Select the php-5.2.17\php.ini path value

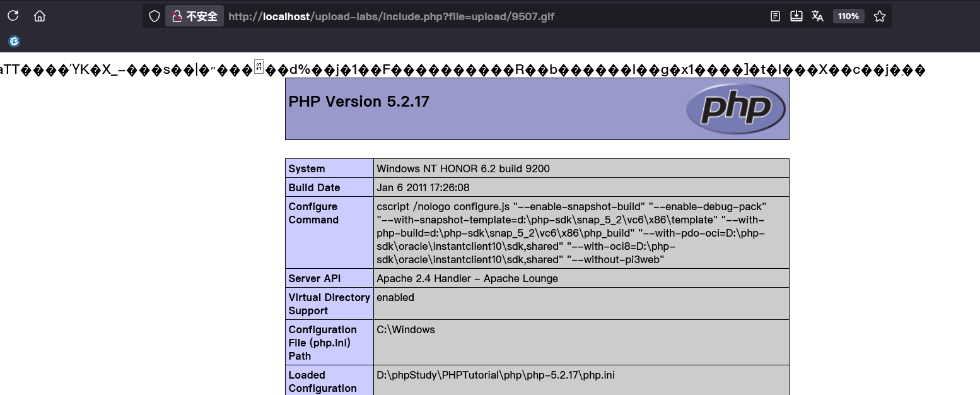click(496, 375)
